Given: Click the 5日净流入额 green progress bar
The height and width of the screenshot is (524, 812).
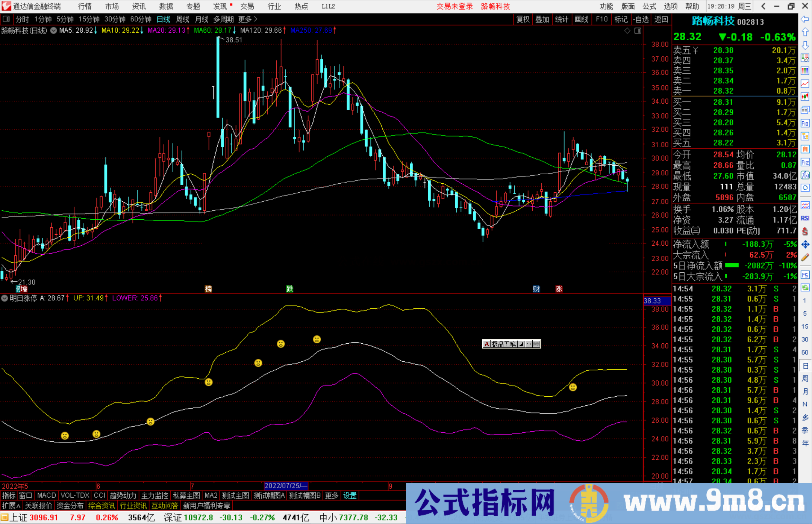Looking at the screenshot, I should (x=731, y=266).
